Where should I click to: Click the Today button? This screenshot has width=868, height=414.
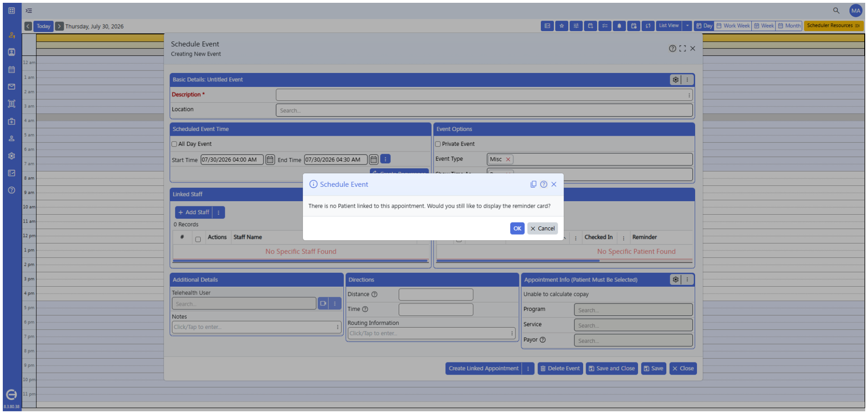coord(44,26)
